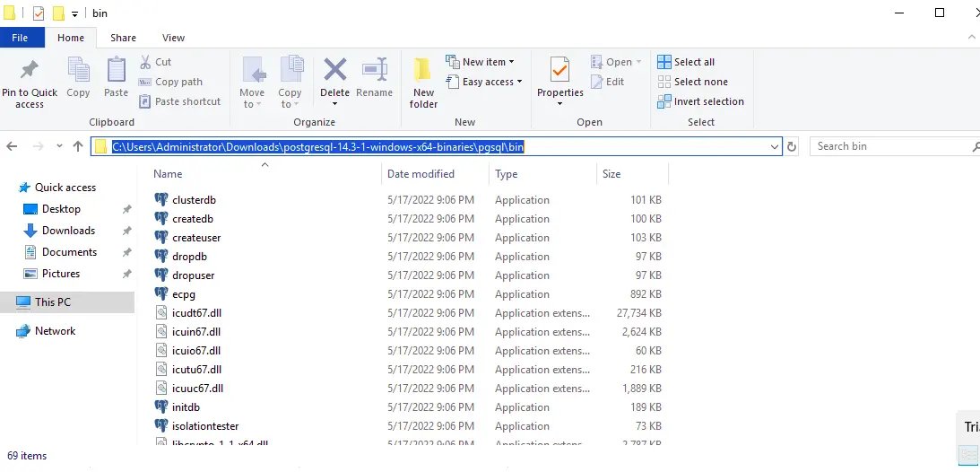Select the dropuser application file
The height and width of the screenshot is (472, 980).
[193, 275]
